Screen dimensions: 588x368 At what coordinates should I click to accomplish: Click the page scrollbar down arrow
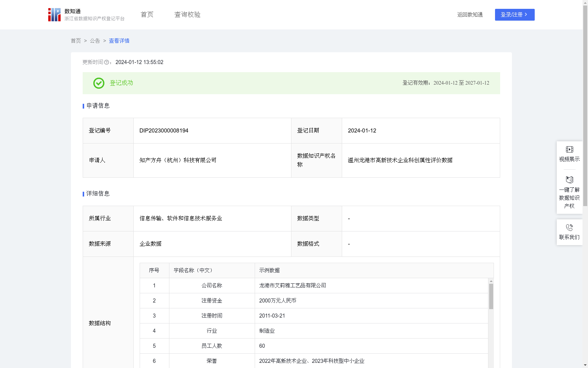(585, 365)
